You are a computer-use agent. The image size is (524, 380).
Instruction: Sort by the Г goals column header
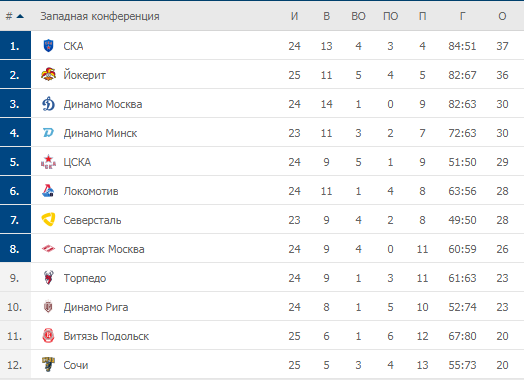point(462,16)
